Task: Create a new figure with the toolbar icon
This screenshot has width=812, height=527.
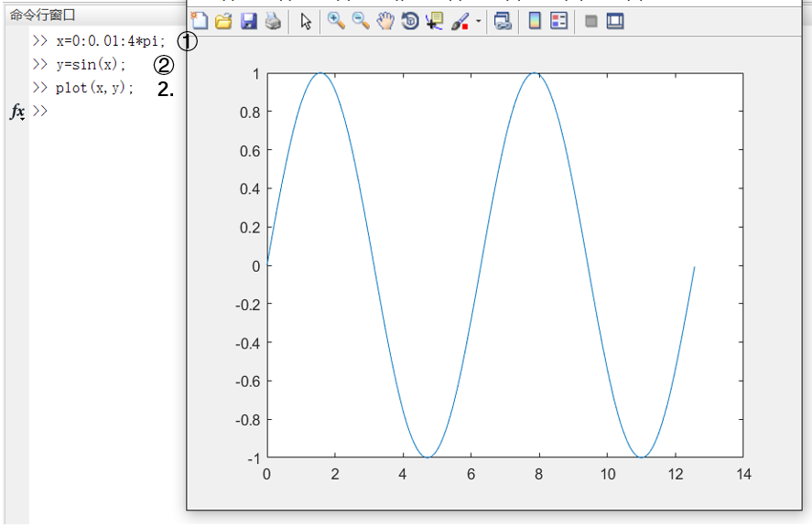Action: pyautogui.click(x=199, y=21)
